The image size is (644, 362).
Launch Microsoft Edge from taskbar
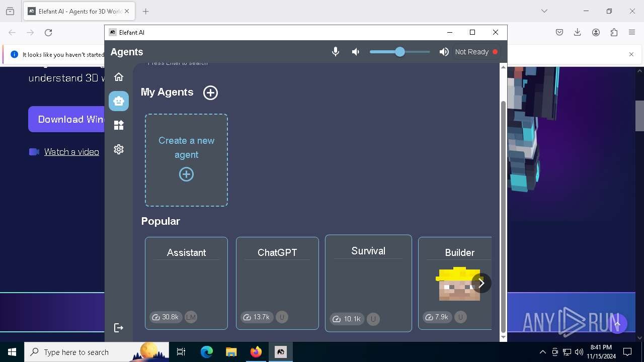207,352
